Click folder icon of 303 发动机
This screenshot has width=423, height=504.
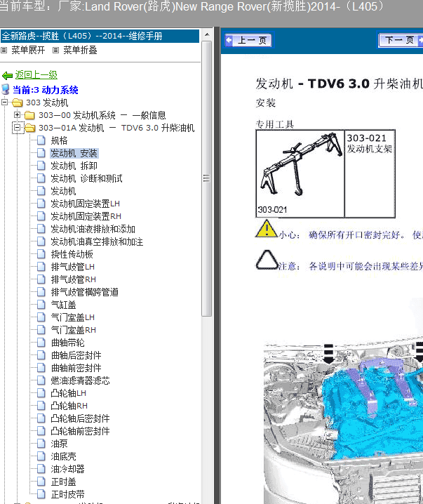(x=18, y=103)
